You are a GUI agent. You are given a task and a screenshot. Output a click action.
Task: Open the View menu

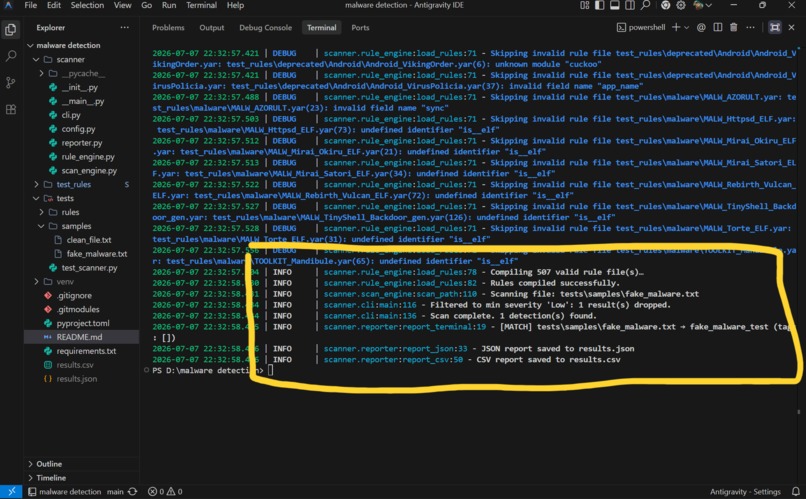[x=122, y=5]
